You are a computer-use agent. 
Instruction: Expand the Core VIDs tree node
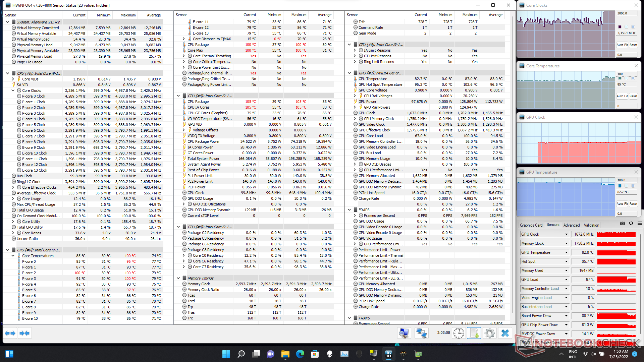coord(13,79)
